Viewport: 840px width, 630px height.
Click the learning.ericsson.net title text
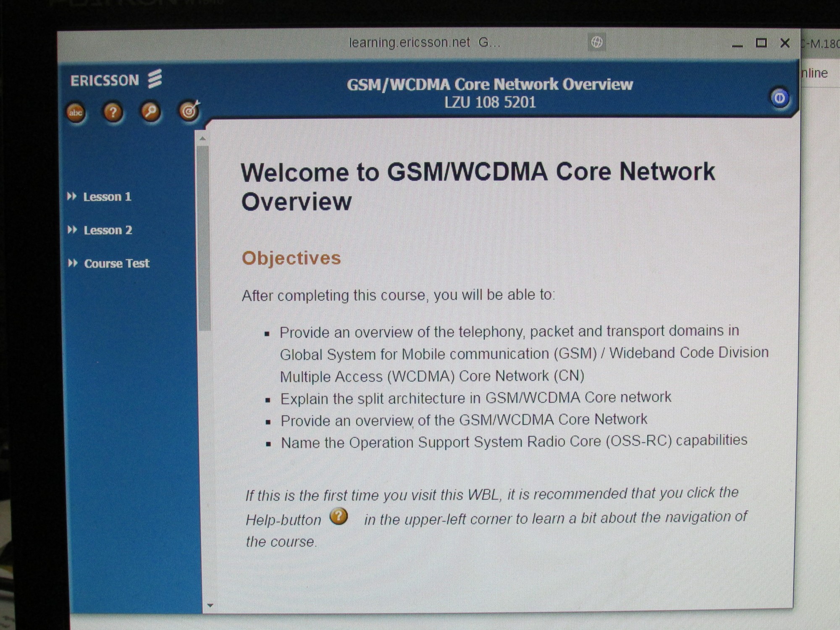425,42
